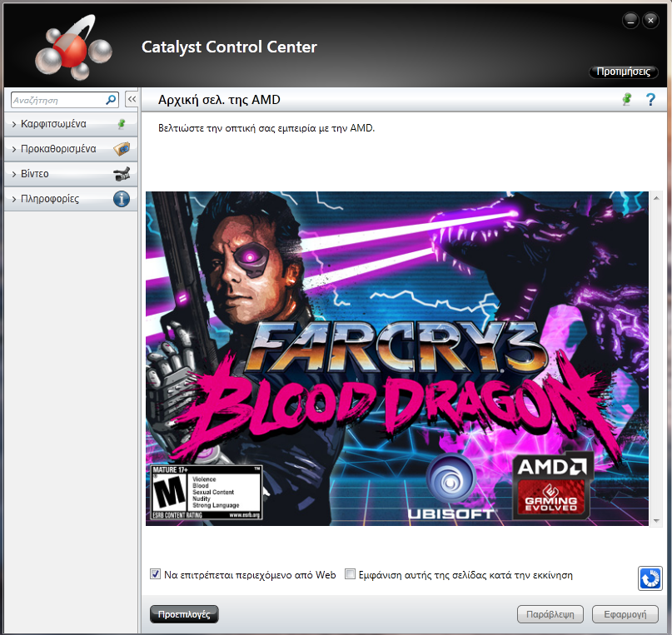Click the blue info icon beside Πληροφορίες
The image size is (672, 635).
pyautogui.click(x=122, y=199)
